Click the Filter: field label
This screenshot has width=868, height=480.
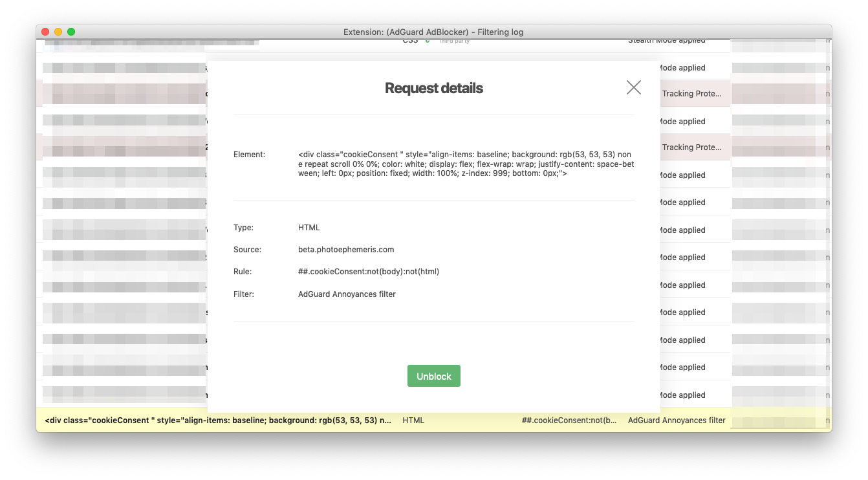coord(244,294)
